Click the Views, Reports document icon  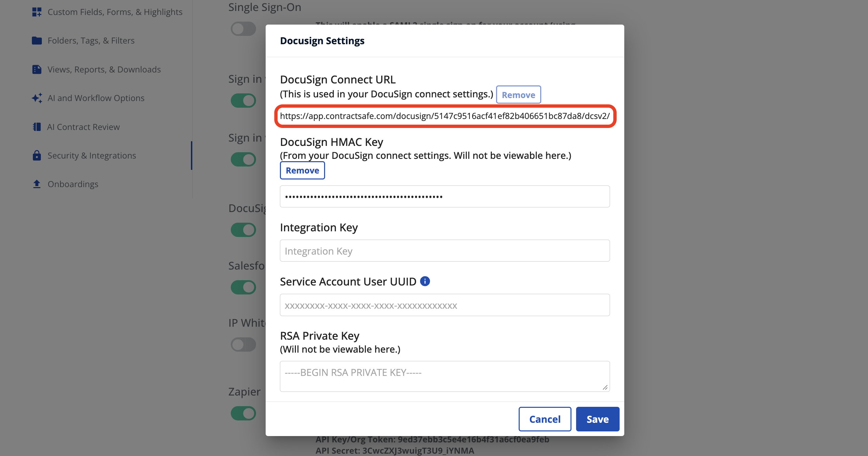pos(37,69)
